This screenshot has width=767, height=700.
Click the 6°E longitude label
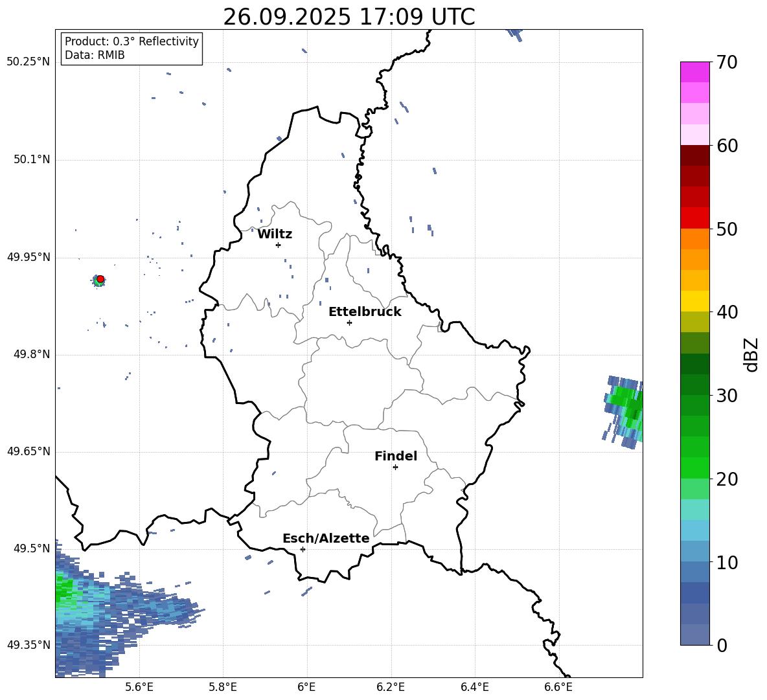pos(306,687)
